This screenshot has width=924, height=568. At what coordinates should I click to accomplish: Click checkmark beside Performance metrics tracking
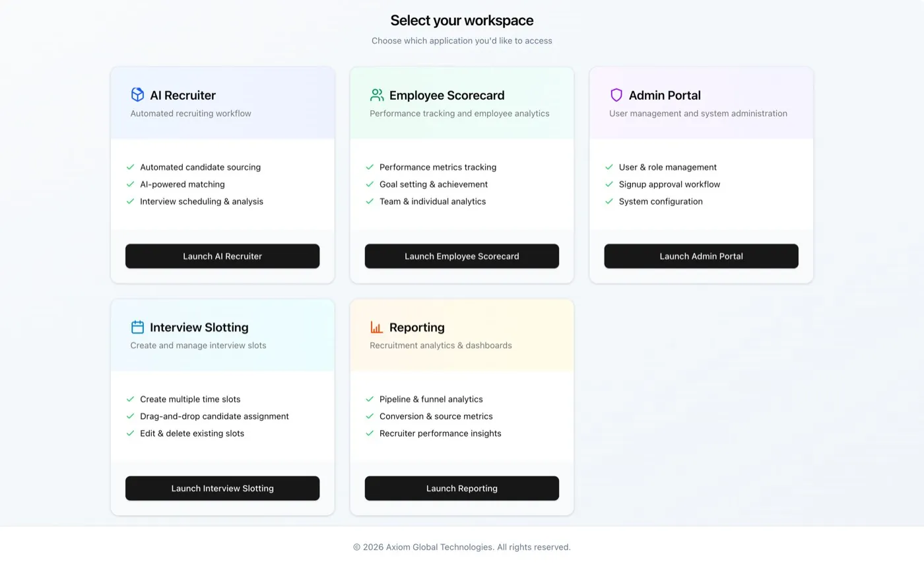370,167
